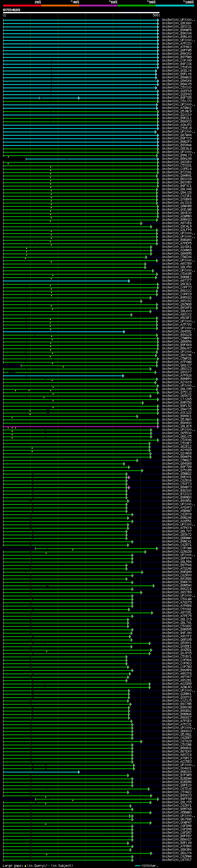Open hit UniRef100_A7P2Z0

coord(176,44)
